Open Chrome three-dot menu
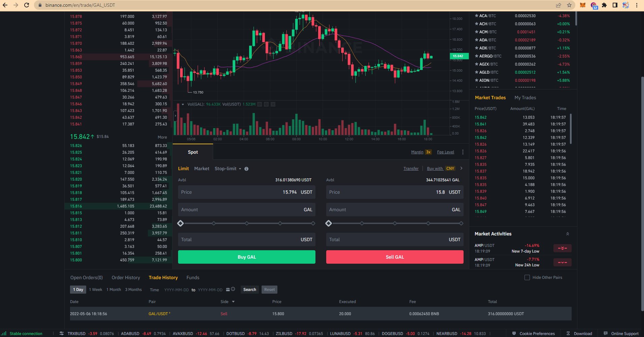 (x=637, y=5)
